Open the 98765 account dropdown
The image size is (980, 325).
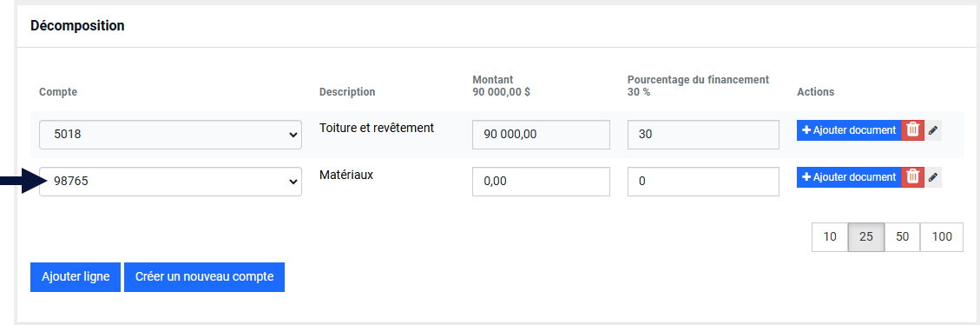(x=171, y=182)
